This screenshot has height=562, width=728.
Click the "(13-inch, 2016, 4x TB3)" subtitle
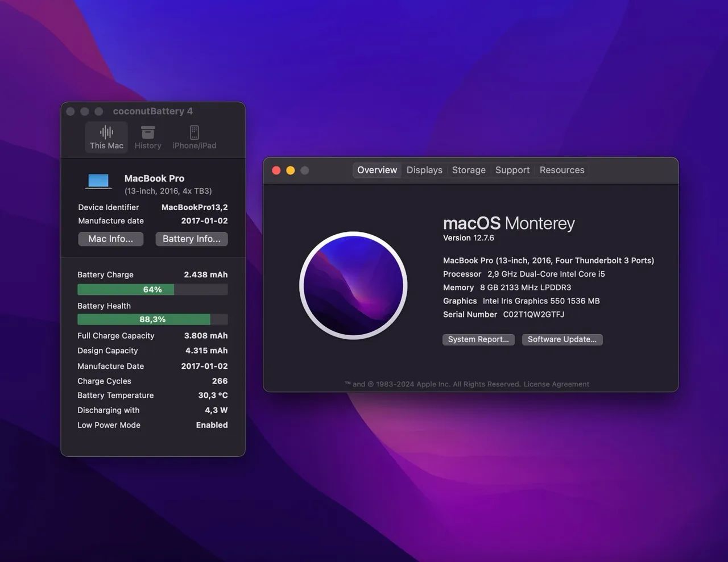point(168,192)
